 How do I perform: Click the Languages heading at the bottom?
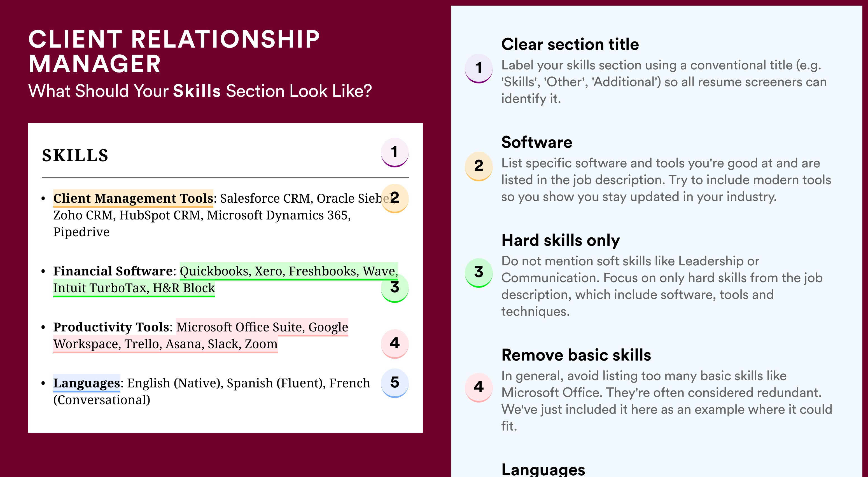[x=543, y=469]
